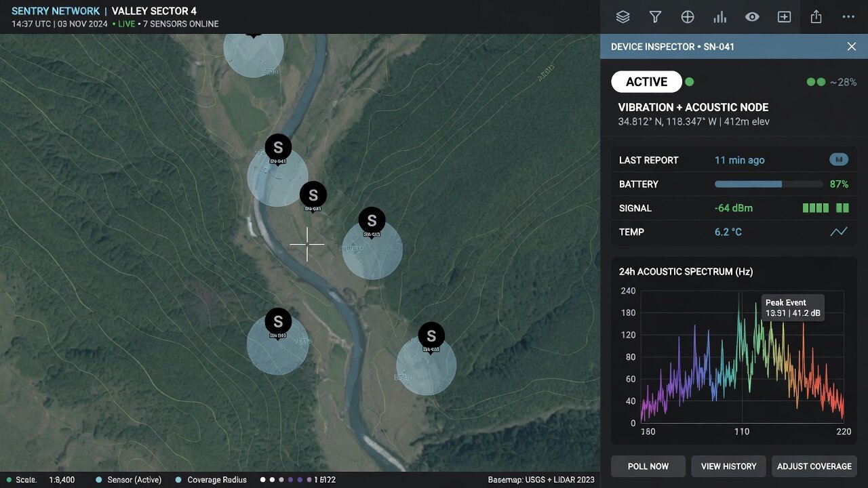Image resolution: width=868 pixels, height=488 pixels.
Task: Click the add-panel plus square icon
Action: [784, 17]
